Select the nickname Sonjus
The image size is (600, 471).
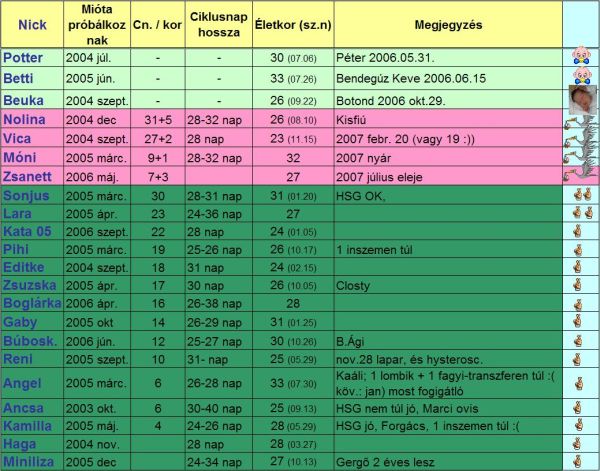27,193
